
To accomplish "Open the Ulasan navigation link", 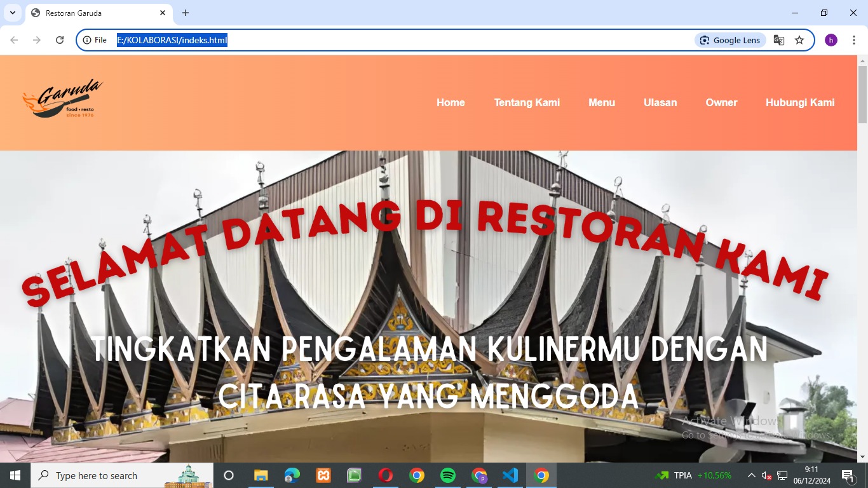I will pyautogui.click(x=660, y=102).
